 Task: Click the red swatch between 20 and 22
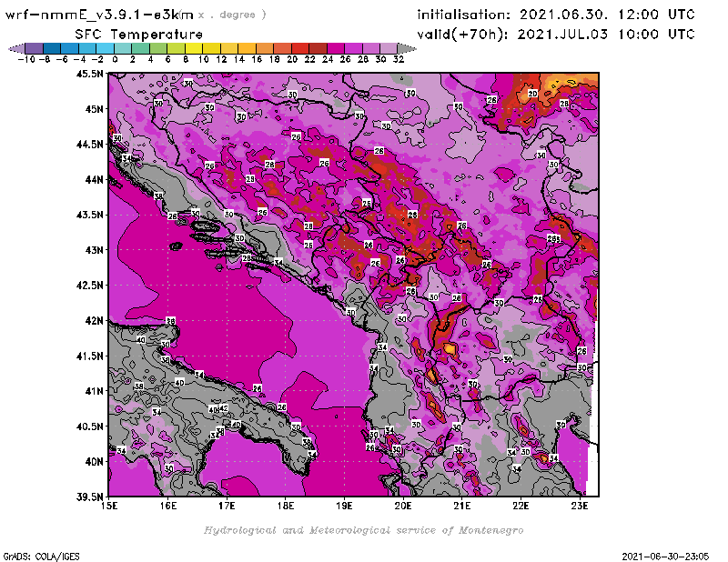click(300, 48)
